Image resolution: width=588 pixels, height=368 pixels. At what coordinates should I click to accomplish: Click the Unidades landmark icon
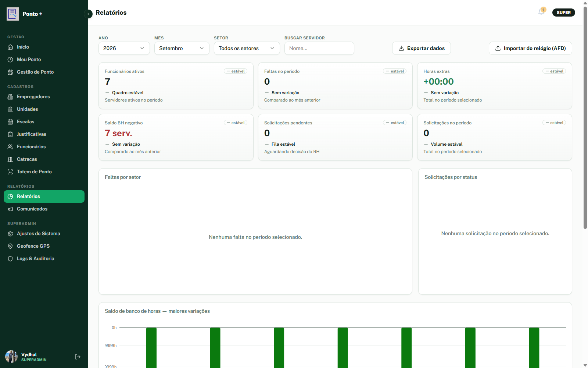point(10,109)
